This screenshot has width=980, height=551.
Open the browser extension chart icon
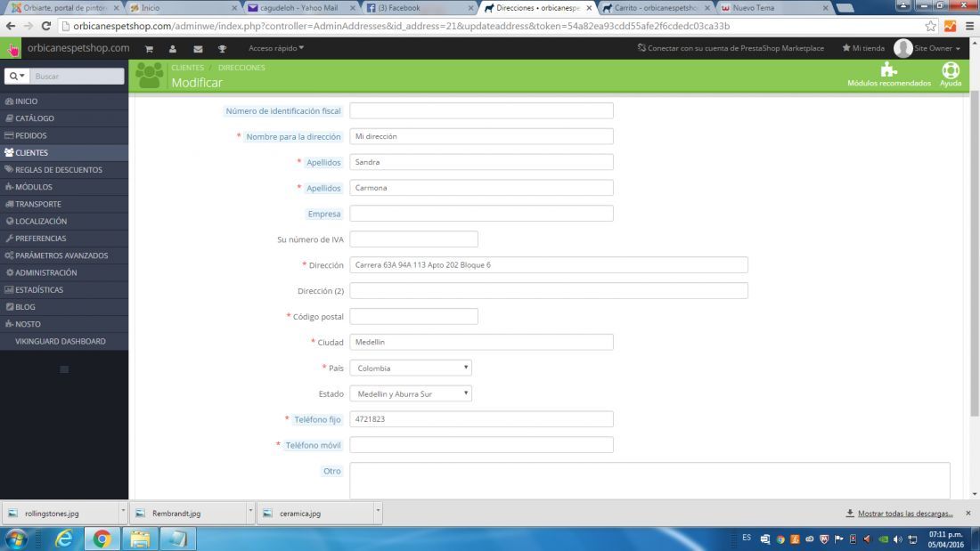point(950,26)
